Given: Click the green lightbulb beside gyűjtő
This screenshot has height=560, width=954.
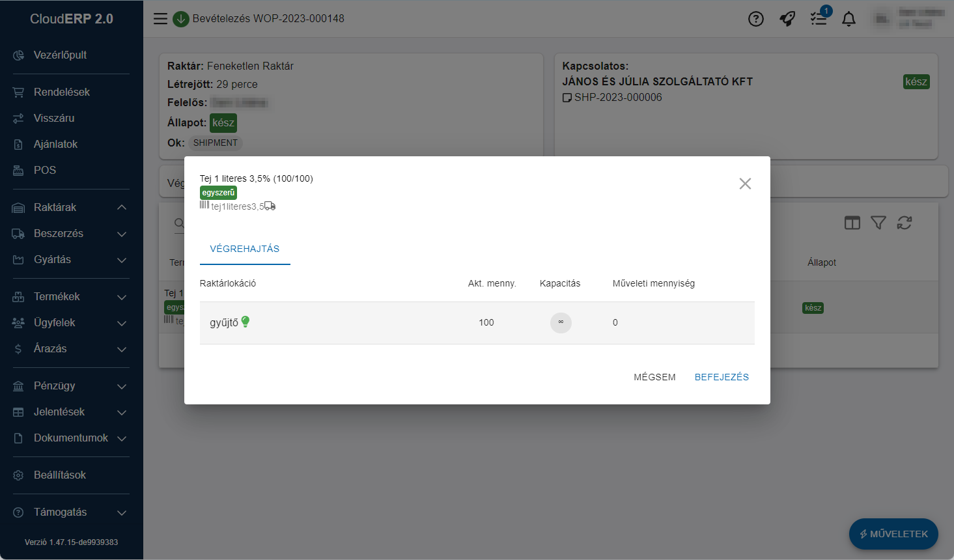Looking at the screenshot, I should coord(246,322).
